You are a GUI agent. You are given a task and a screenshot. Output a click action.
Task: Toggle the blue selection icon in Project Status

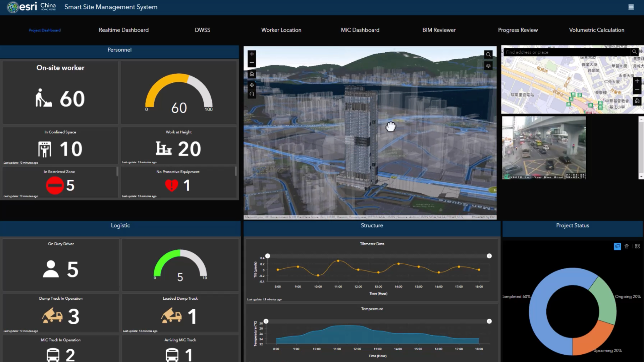pos(617,246)
